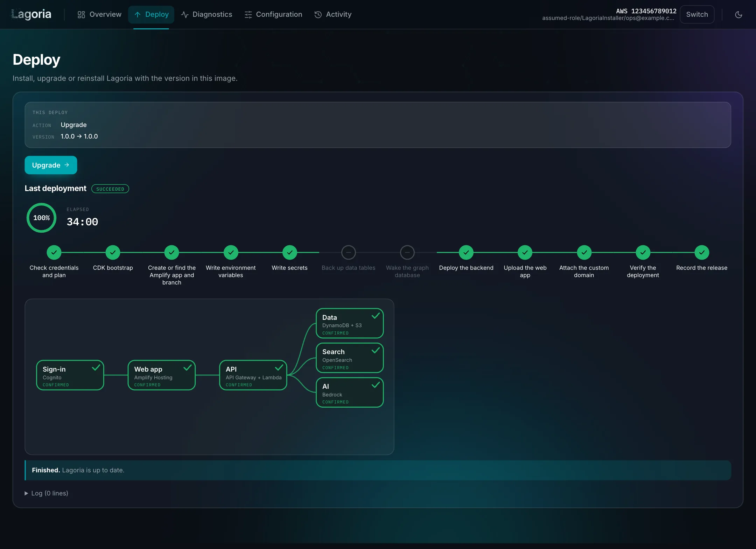Click Write environment variables step checkmark
Screen dimensions: 756x549
pos(231,252)
